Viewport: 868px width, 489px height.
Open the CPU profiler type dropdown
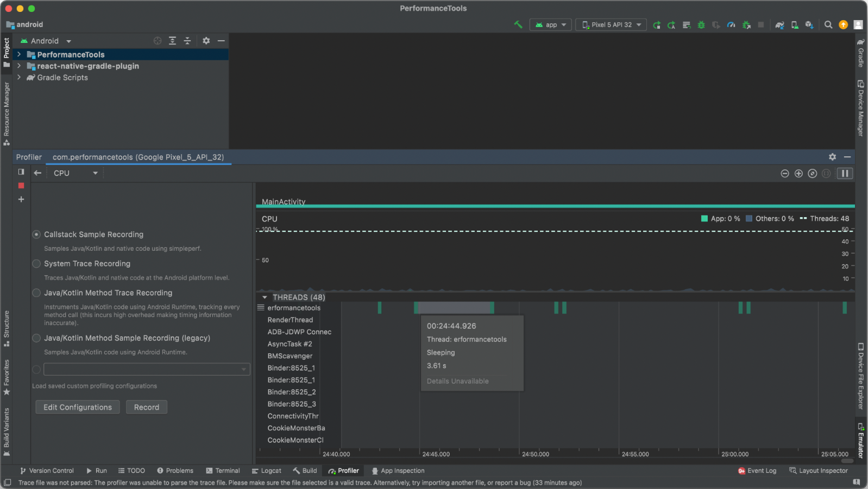coord(75,173)
